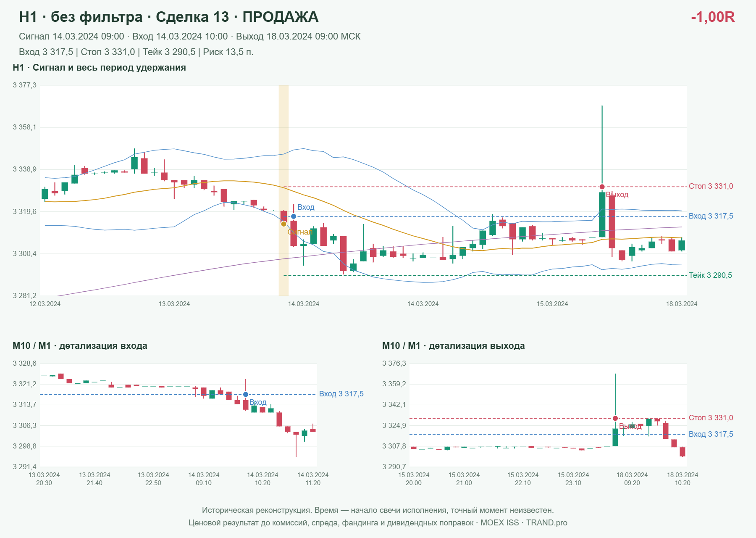Click x-axis date '12.03.2024' on H1 chart
Viewport: 756px width, 538px height.
[x=45, y=304]
